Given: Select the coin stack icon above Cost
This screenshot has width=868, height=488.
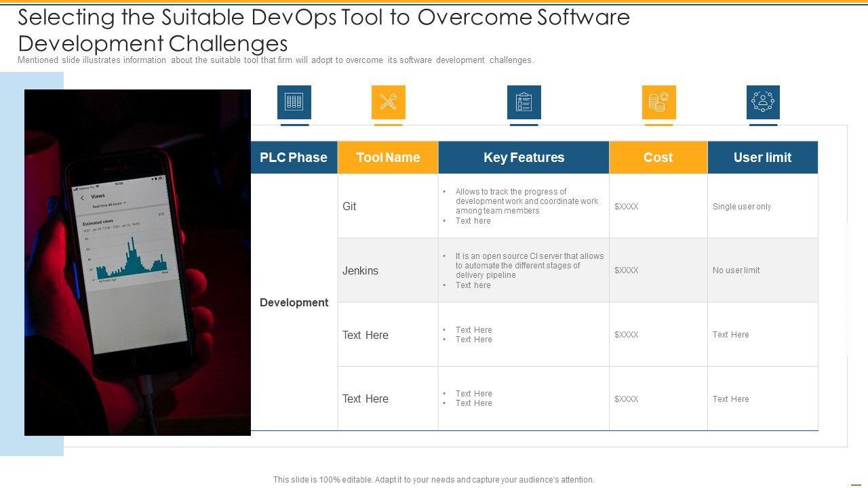Looking at the screenshot, I should 658,102.
